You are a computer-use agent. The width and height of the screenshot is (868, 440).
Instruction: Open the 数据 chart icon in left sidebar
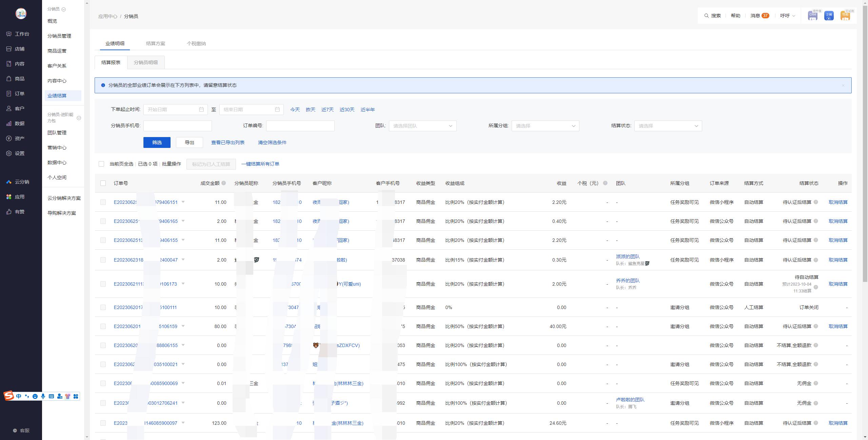9,123
